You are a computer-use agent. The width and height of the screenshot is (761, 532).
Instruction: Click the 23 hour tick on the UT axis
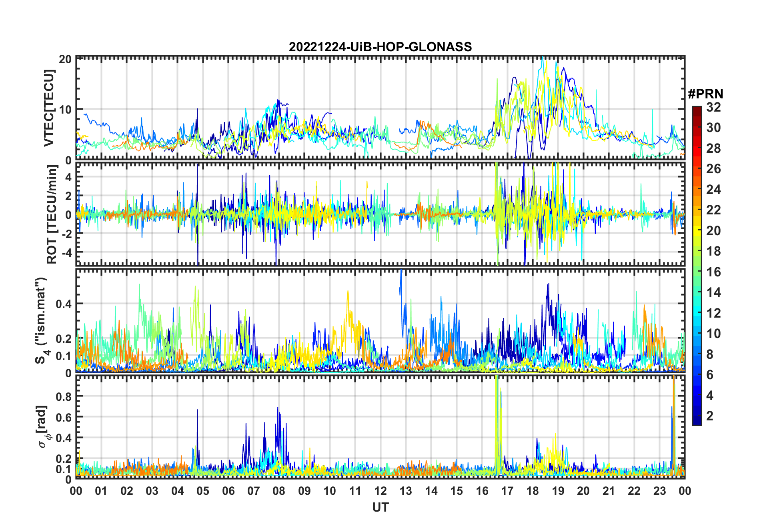tap(660, 491)
